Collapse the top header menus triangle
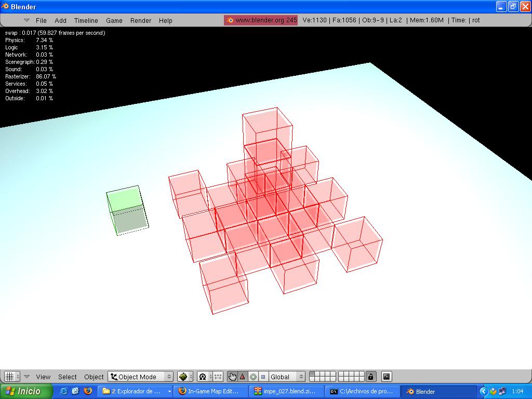532x399 pixels. click(27, 20)
